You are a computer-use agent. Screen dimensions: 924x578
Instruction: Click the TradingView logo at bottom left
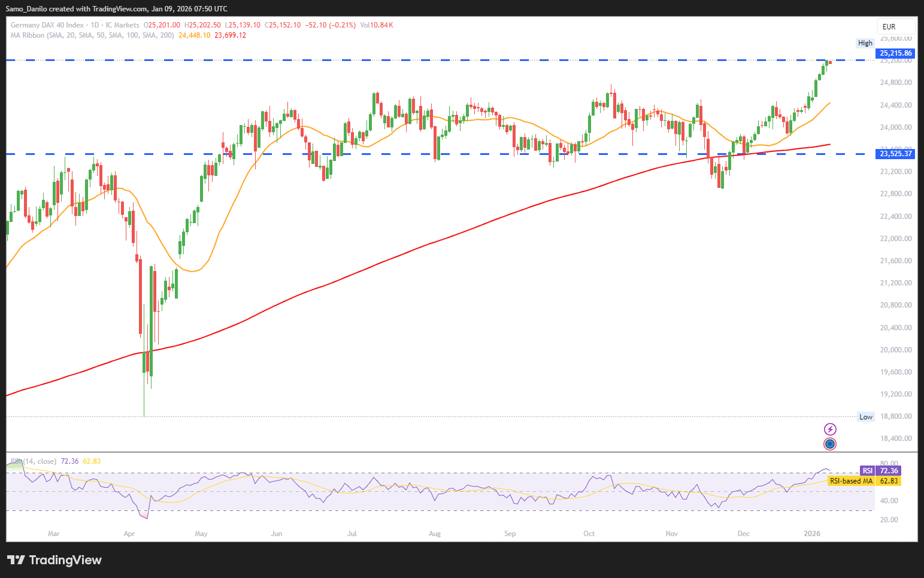pos(54,560)
